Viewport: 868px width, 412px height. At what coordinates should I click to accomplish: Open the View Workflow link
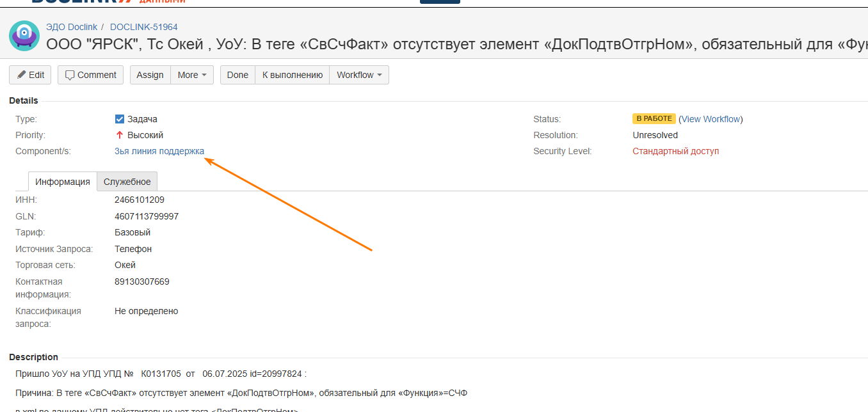click(x=711, y=119)
